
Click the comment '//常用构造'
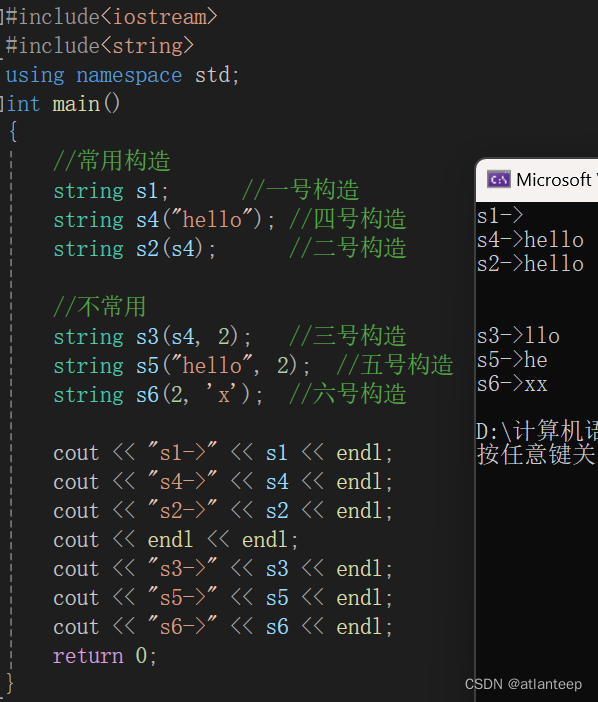[x=112, y=161]
